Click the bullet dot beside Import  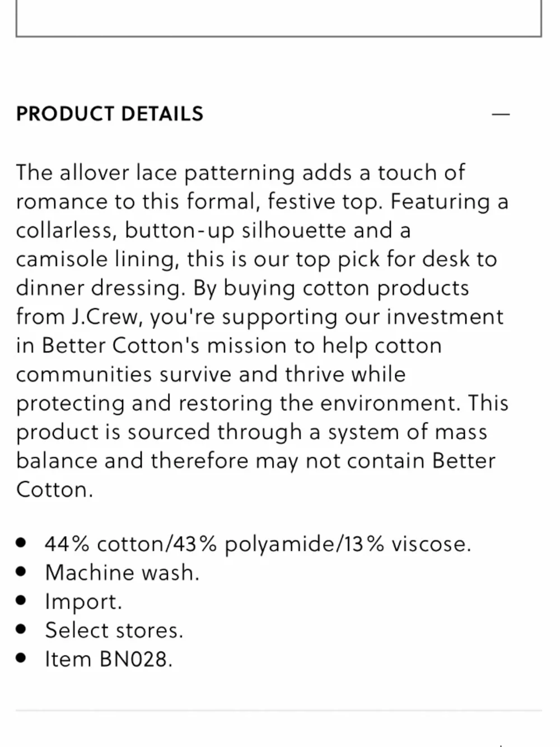click(22, 600)
